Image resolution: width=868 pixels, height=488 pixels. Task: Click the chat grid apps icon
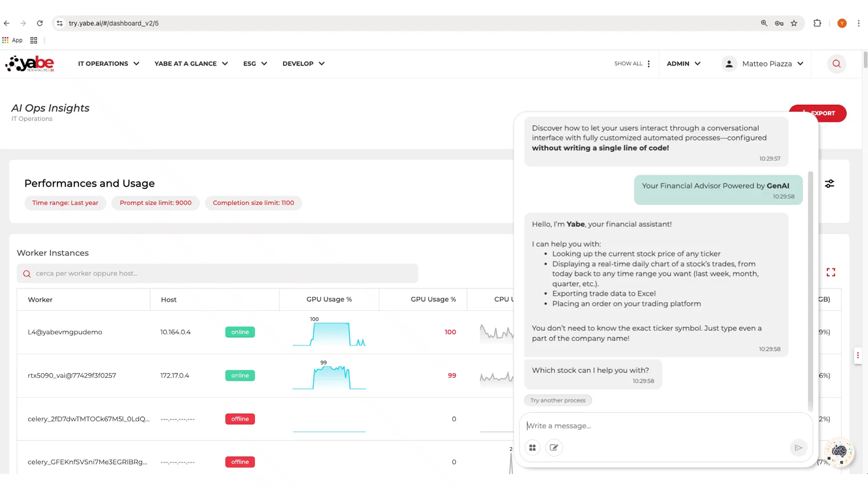532,447
